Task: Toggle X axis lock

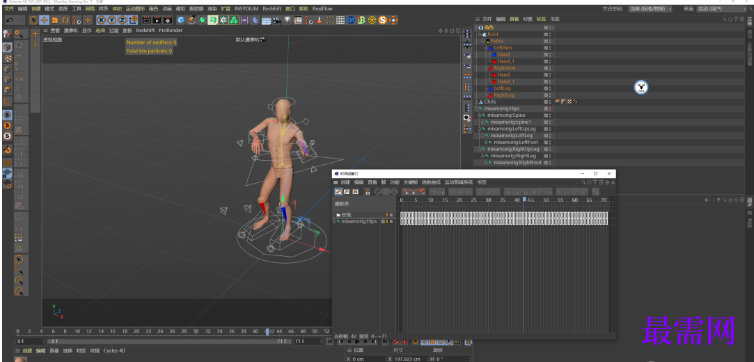Action: click(x=101, y=20)
